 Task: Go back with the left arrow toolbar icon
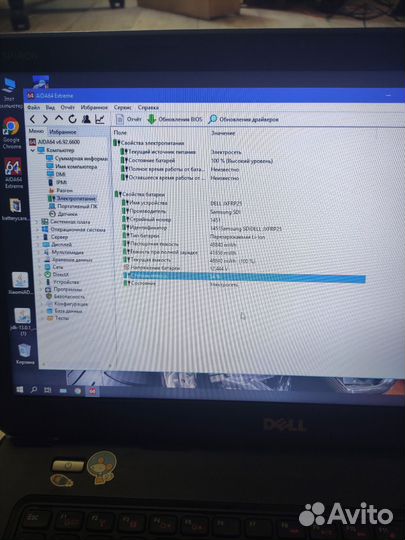tap(32, 120)
